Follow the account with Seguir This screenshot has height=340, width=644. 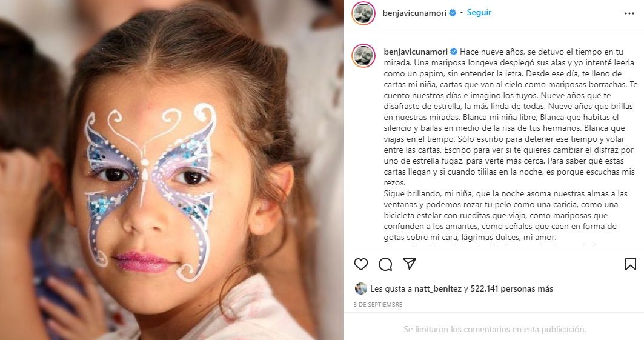point(479,13)
